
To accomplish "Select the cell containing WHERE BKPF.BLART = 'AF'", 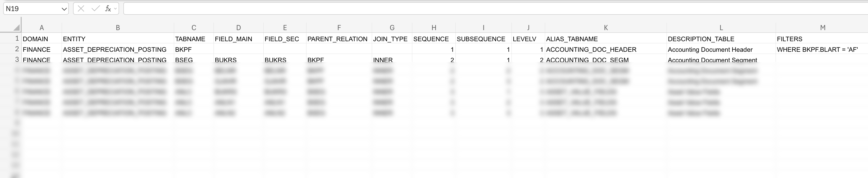I will tap(817, 49).
